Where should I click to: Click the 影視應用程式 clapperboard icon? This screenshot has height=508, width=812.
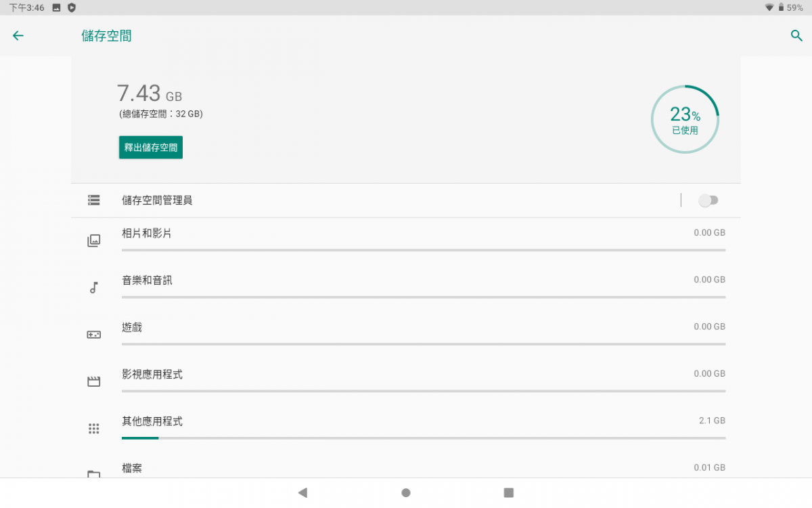pos(94,381)
